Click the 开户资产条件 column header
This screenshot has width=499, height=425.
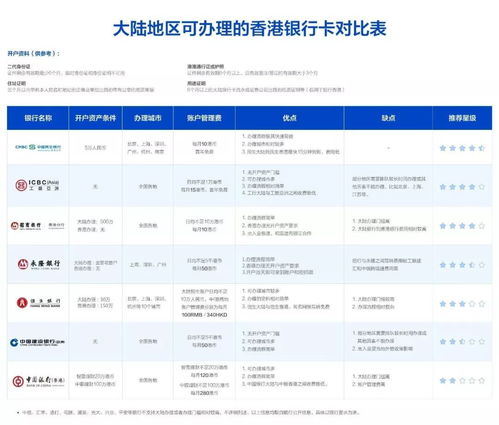point(95,118)
